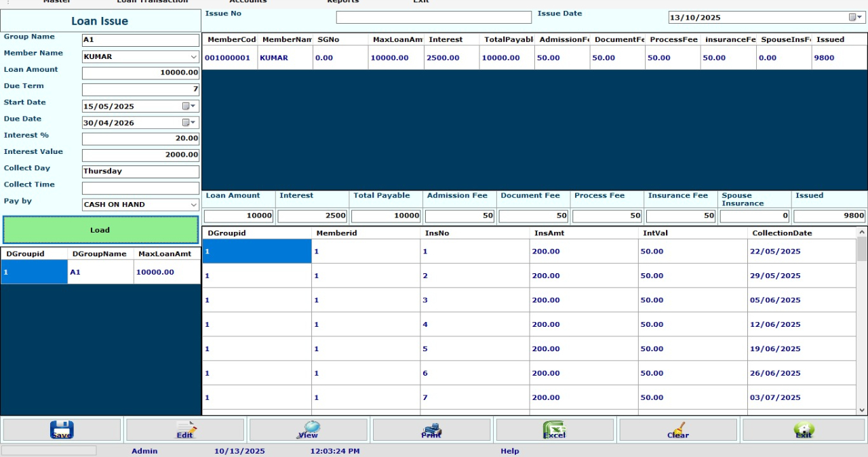Click the Clear broom icon
This screenshot has height=457, width=868.
tap(677, 430)
